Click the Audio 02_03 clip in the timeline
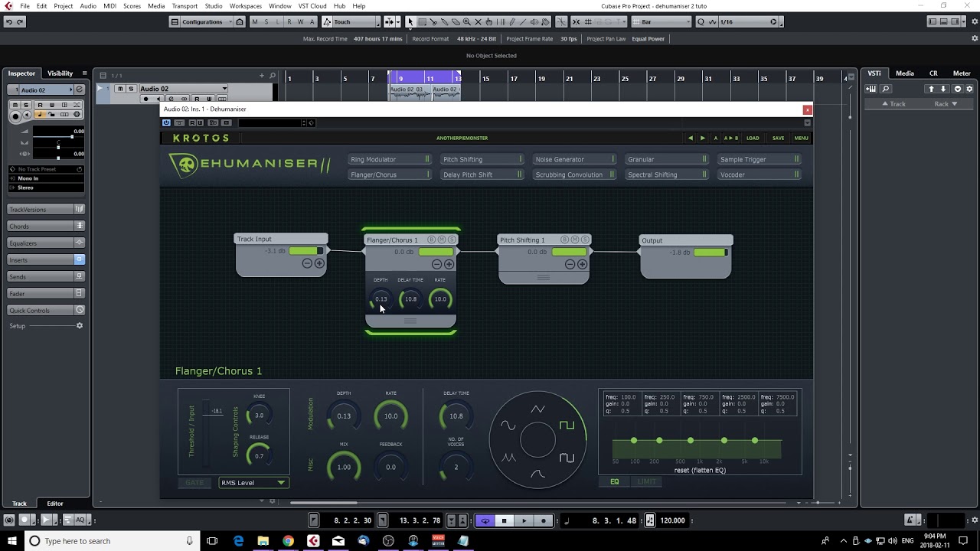Viewport: 980px width, 551px height. point(409,93)
